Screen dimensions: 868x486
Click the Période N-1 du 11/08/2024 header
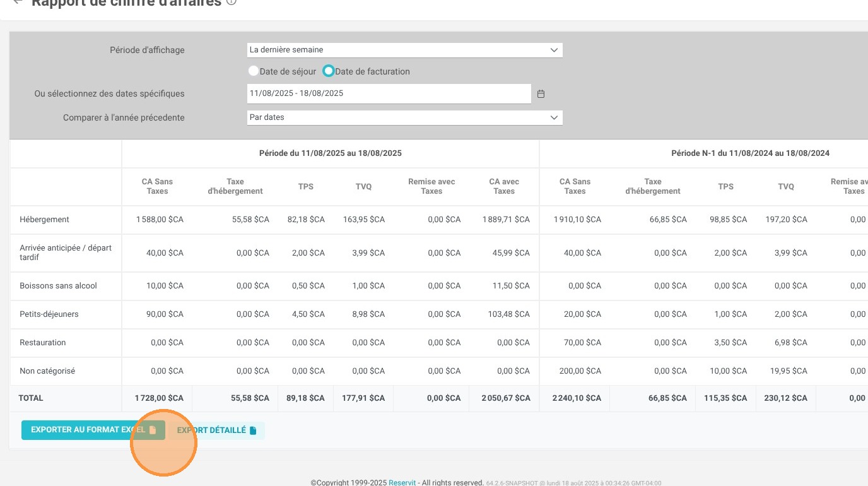point(751,153)
